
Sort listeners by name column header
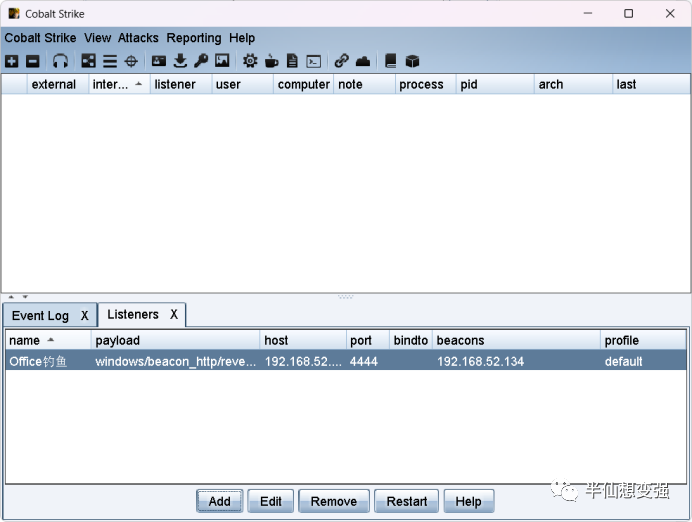pos(48,340)
